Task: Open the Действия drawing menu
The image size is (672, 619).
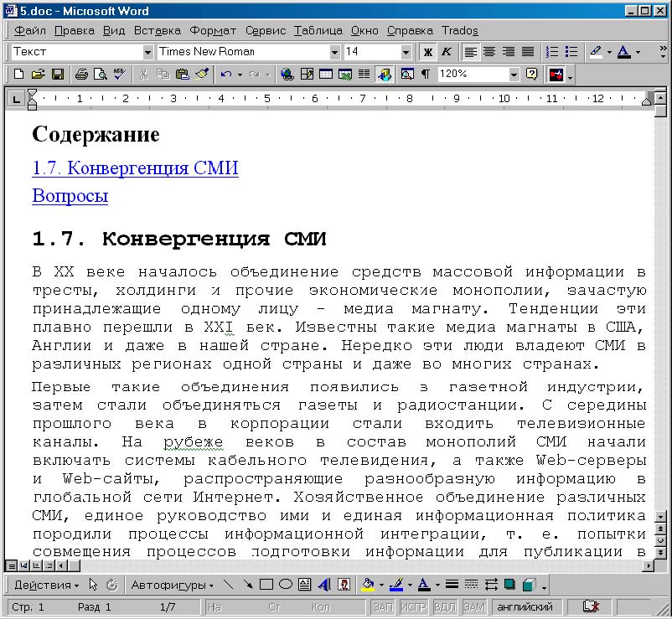Action: click(x=46, y=585)
